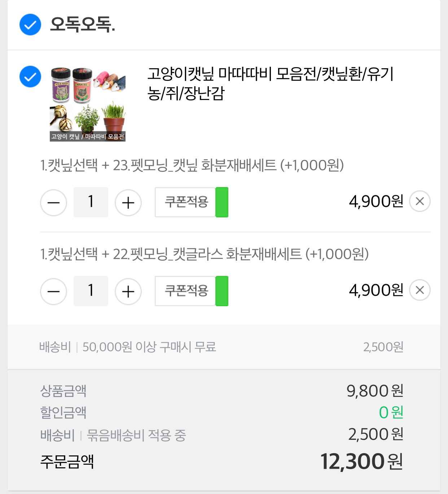
Task: Click quantity field of 캣닢 화분재배세트 option
Action: (x=91, y=202)
